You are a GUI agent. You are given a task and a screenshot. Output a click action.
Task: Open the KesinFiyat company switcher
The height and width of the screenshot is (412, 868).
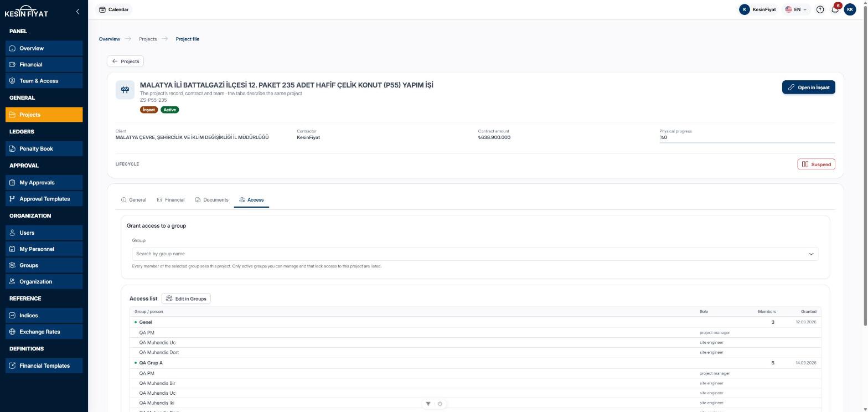pyautogui.click(x=757, y=9)
